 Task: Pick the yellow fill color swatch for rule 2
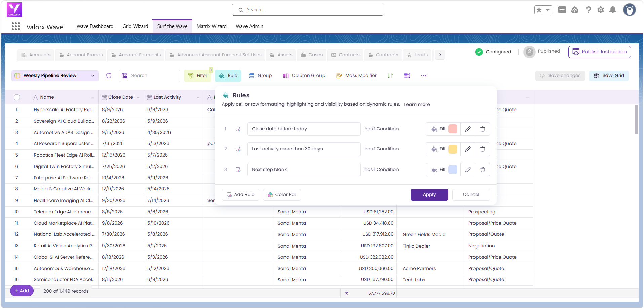pos(453,149)
